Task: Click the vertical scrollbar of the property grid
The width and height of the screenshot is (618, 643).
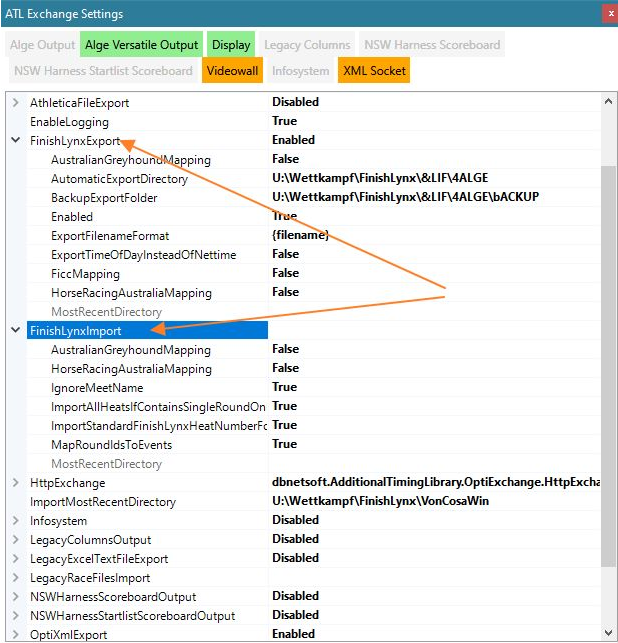Action: 609,350
